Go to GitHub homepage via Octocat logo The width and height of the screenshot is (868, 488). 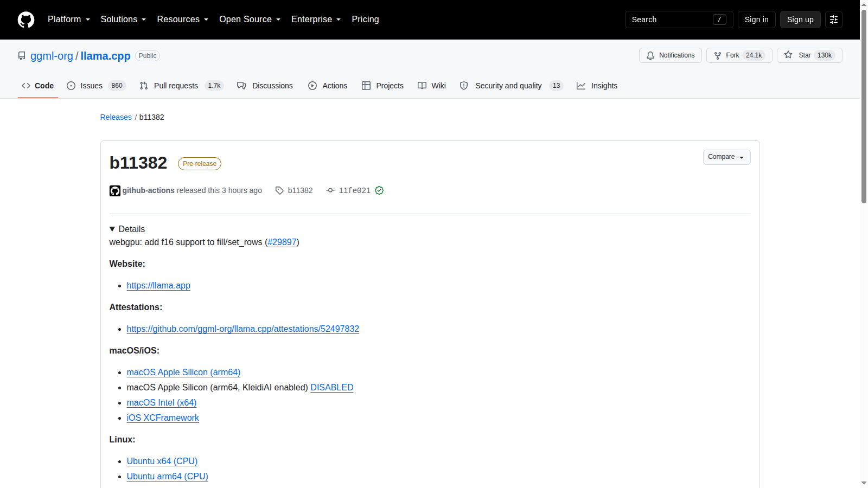point(26,20)
